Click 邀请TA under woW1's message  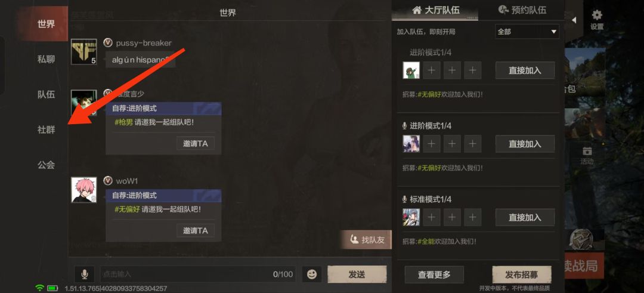[x=196, y=230]
